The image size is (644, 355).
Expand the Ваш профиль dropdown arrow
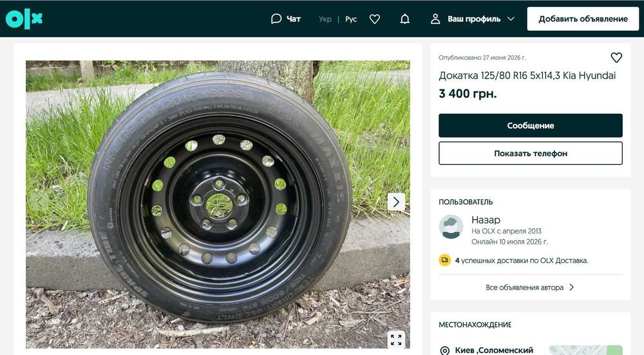click(x=511, y=19)
